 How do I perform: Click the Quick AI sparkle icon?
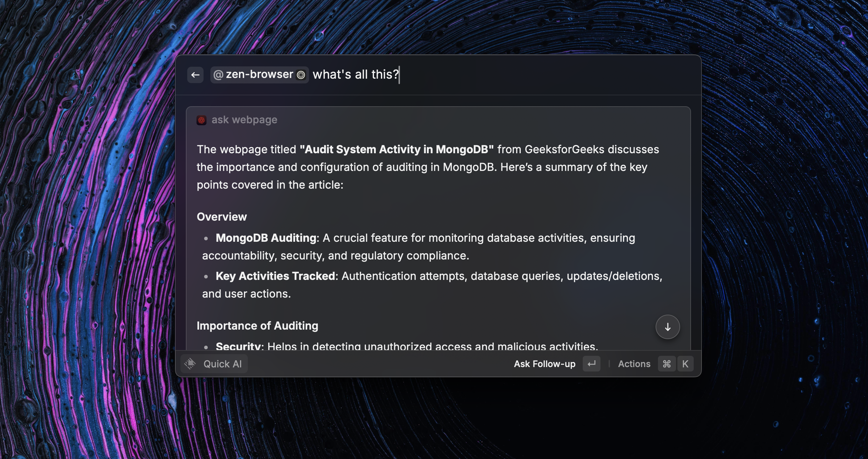[190, 364]
